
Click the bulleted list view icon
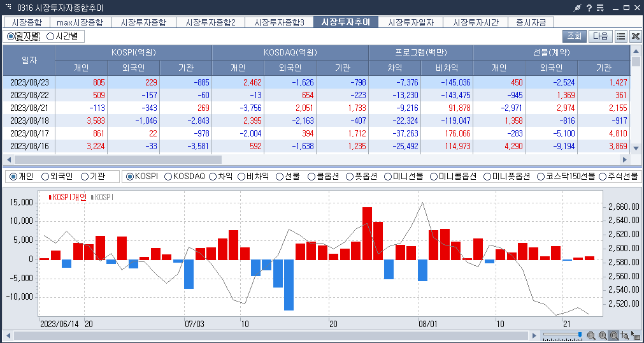point(621,36)
